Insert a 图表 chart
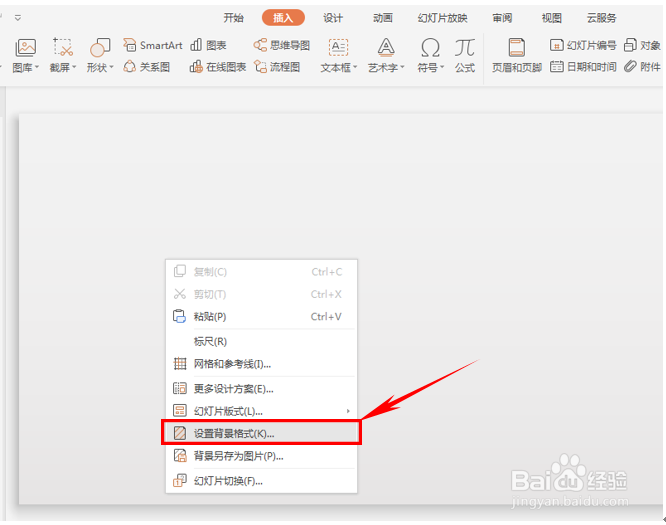Viewport: 666px width, 525px height. click(208, 45)
